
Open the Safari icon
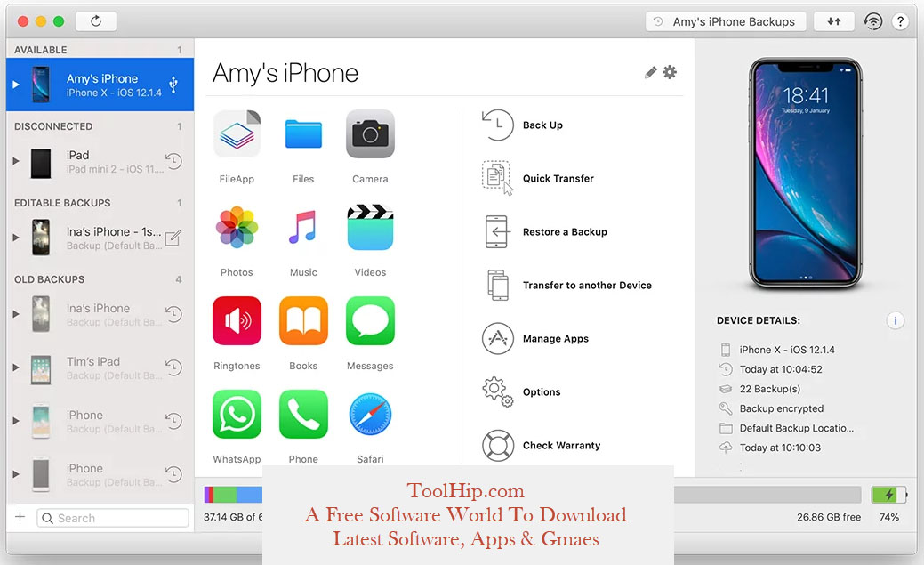(370, 414)
